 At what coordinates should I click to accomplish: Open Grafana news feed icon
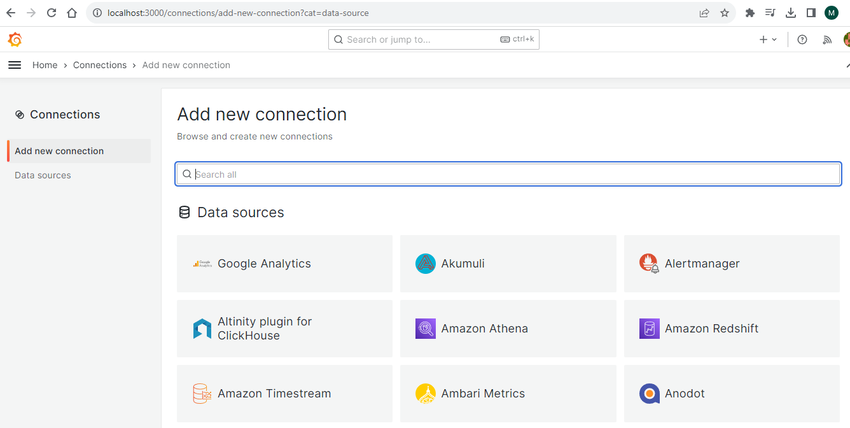pyautogui.click(x=827, y=40)
